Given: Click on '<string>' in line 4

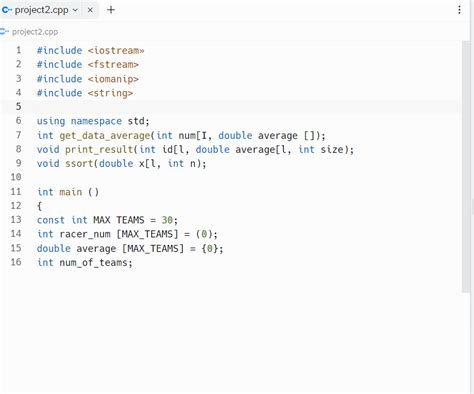Looking at the screenshot, I should coord(111,93).
